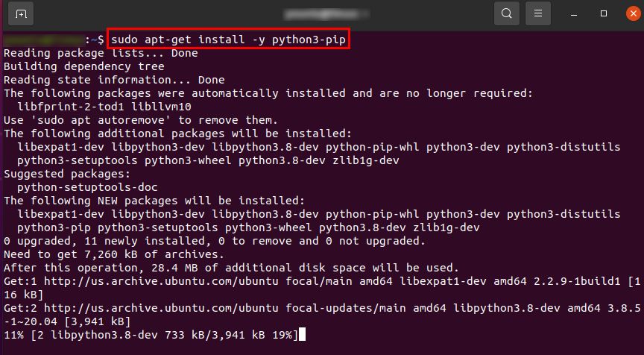Open the Get:1 us.archive.ubuntu.com URL
644x355 pixels.
coord(161,281)
